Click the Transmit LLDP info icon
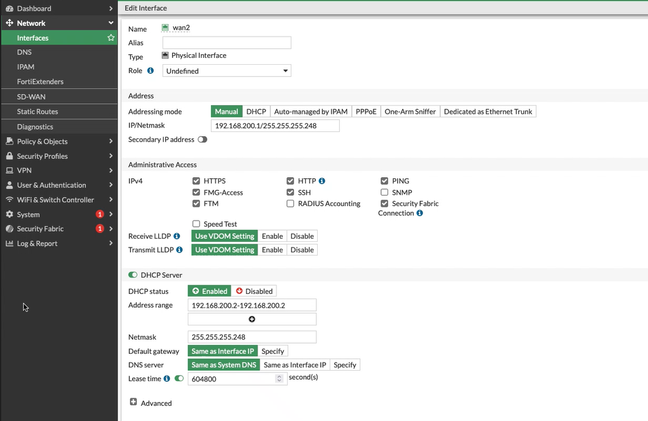 pyautogui.click(x=178, y=249)
